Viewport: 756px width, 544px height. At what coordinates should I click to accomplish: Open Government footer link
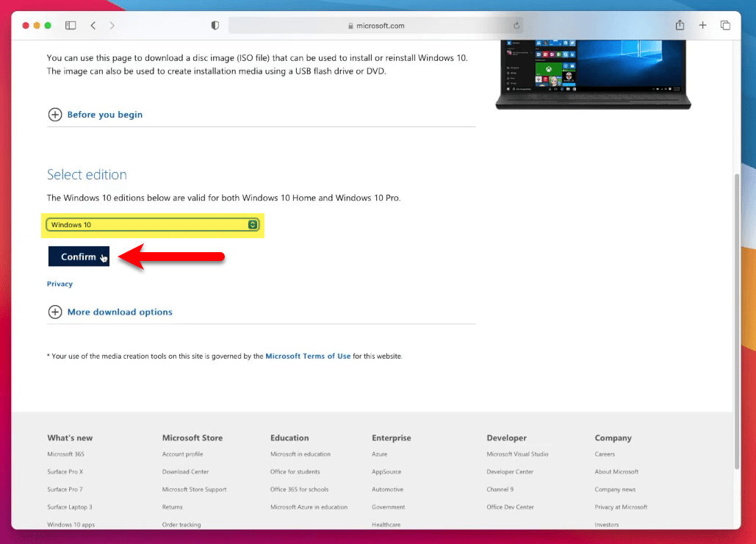[389, 507]
